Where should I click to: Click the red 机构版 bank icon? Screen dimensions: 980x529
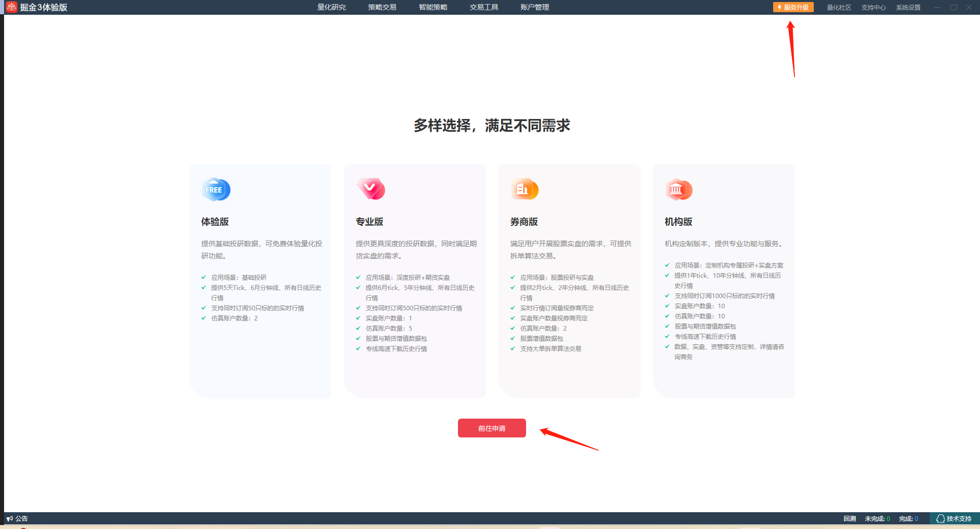[679, 190]
